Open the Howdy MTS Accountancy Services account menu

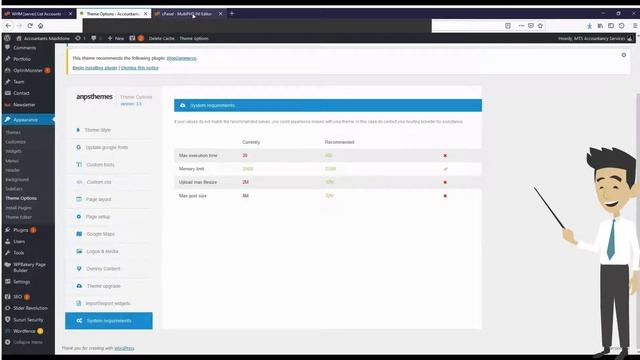click(x=595, y=38)
